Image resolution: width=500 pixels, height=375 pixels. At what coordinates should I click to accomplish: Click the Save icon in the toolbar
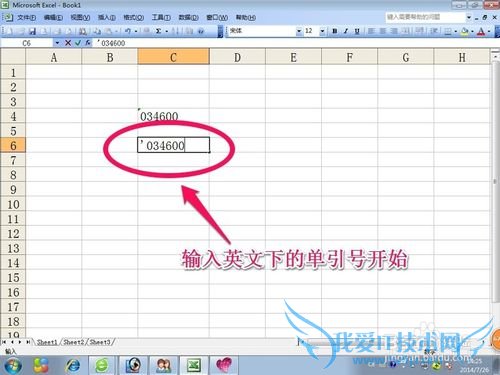pos(32,31)
